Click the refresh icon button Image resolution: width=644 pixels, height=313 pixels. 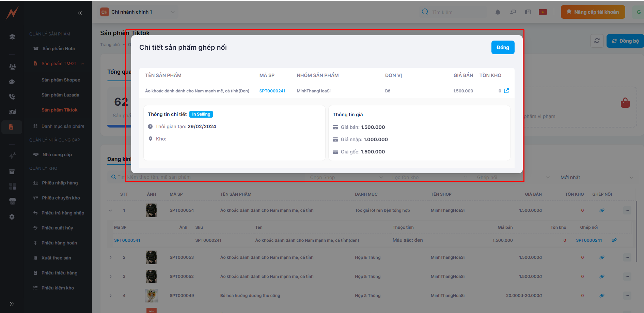pos(597,41)
